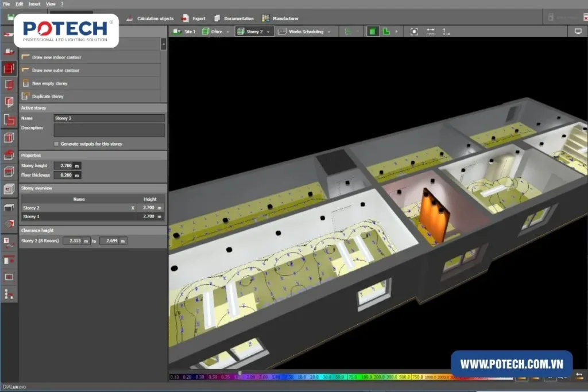
Task: Click the Site 1 icon in view bar
Action: pyautogui.click(x=177, y=32)
